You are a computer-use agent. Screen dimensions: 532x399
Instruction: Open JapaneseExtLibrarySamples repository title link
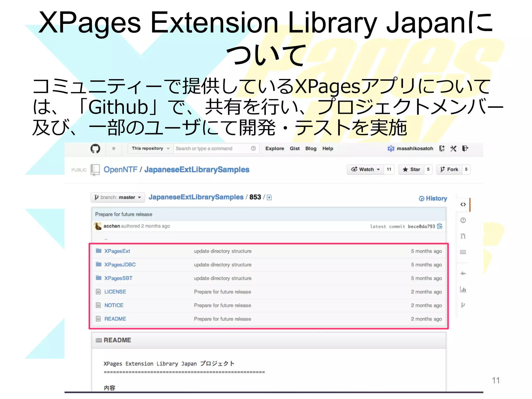click(197, 170)
